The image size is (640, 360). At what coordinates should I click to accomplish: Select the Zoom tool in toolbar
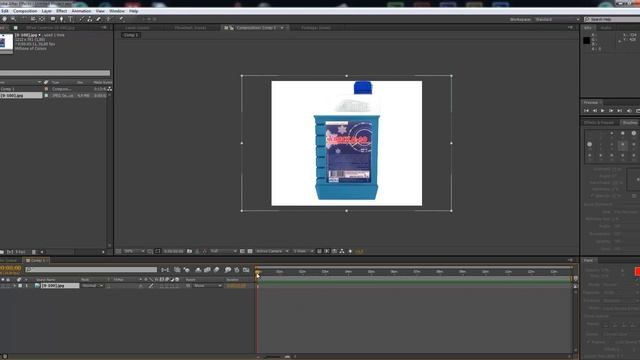click(13, 19)
